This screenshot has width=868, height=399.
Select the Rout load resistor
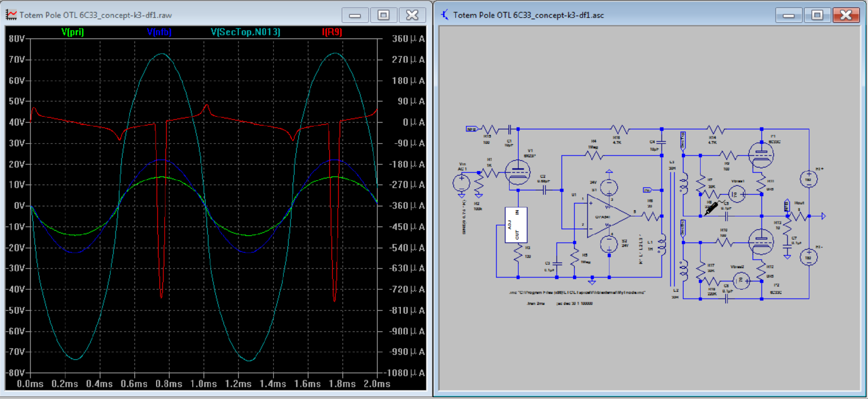pyautogui.click(x=799, y=216)
